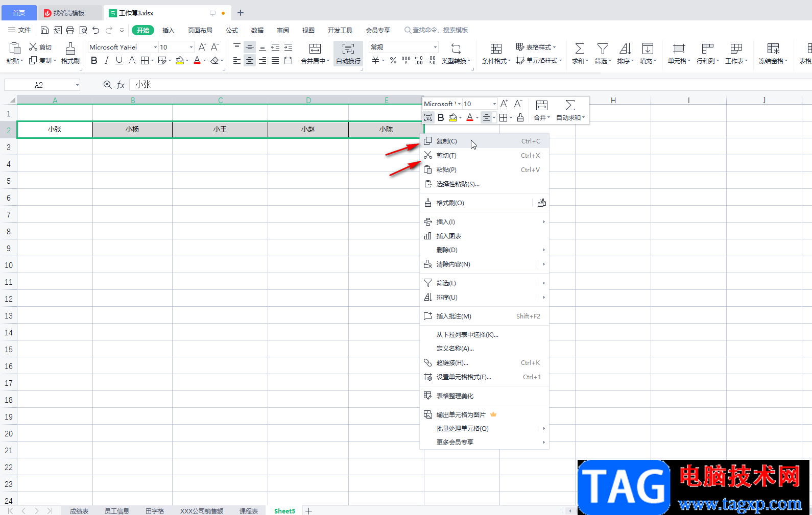Image resolution: width=812 pixels, height=515 pixels.
Task: Toggle Bold in the ribbon
Action: 94,60
